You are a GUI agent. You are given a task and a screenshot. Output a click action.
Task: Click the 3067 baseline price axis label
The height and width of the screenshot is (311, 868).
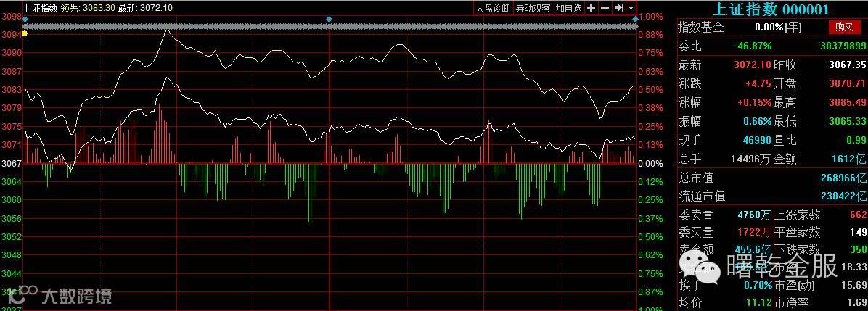pos(10,163)
